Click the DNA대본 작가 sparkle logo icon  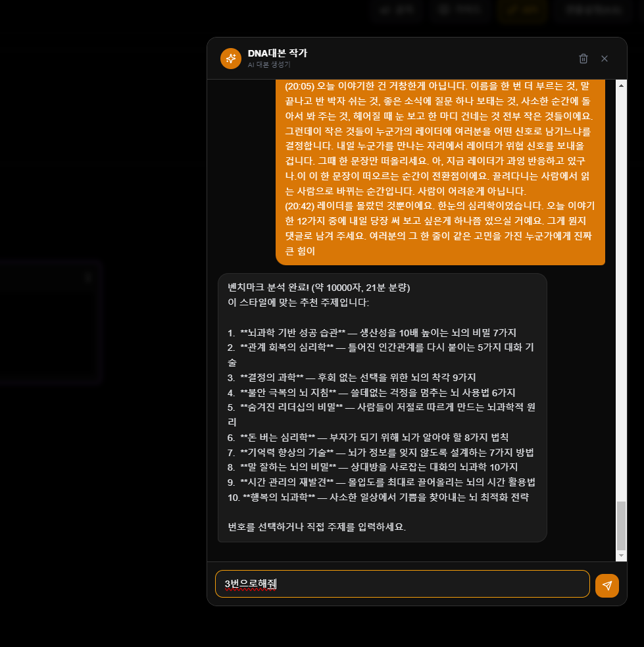230,58
